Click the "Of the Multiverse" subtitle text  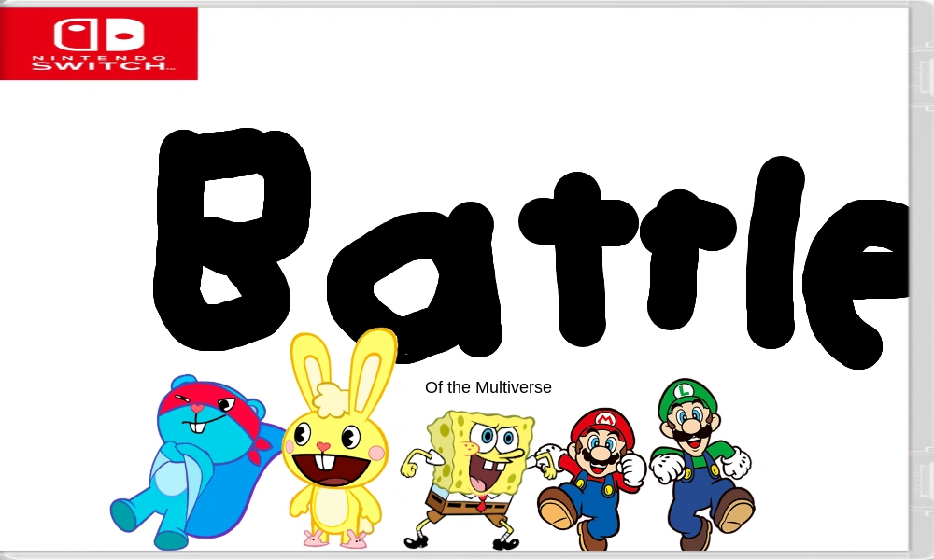point(488,387)
